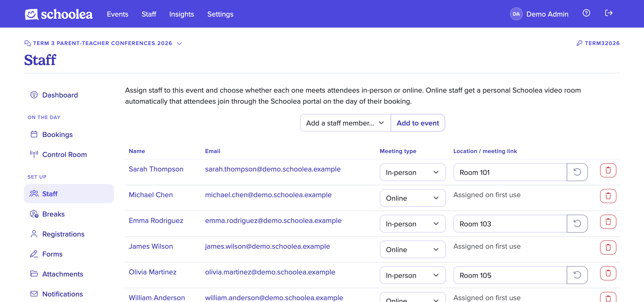This screenshot has width=644, height=302.
Task: Click the DA avatar for Demo Admin
Action: click(516, 14)
